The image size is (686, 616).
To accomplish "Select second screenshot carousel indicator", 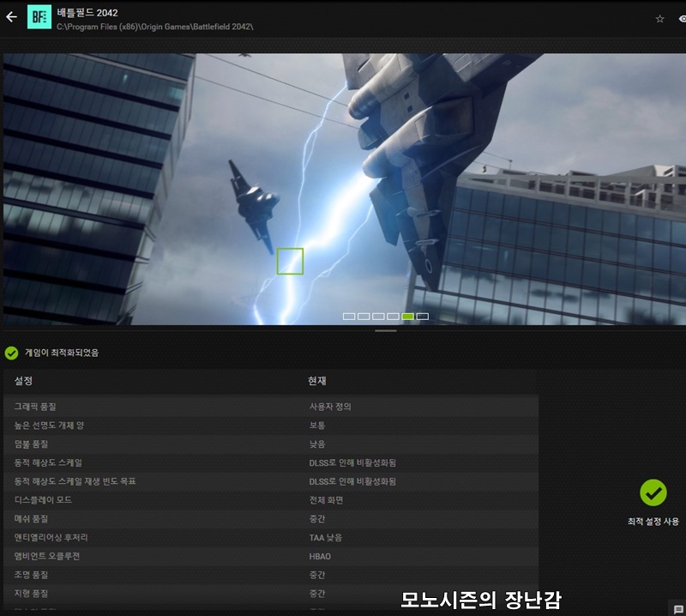I will tap(364, 316).
